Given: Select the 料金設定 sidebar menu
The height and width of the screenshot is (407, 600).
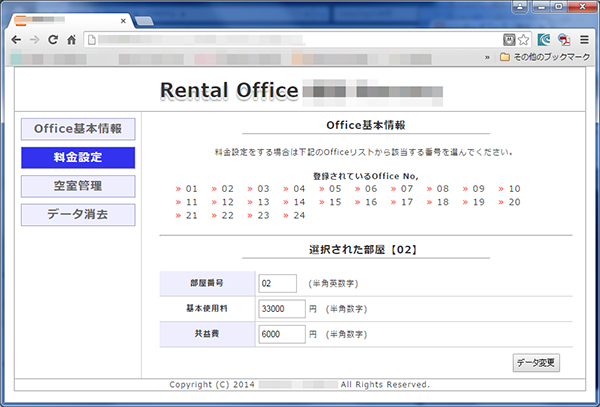Looking at the screenshot, I should [x=78, y=158].
